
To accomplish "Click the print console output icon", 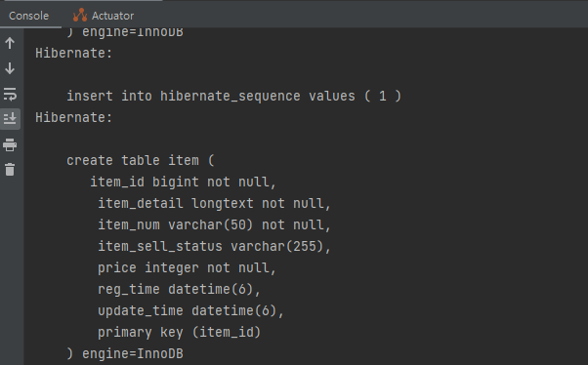I will point(10,144).
